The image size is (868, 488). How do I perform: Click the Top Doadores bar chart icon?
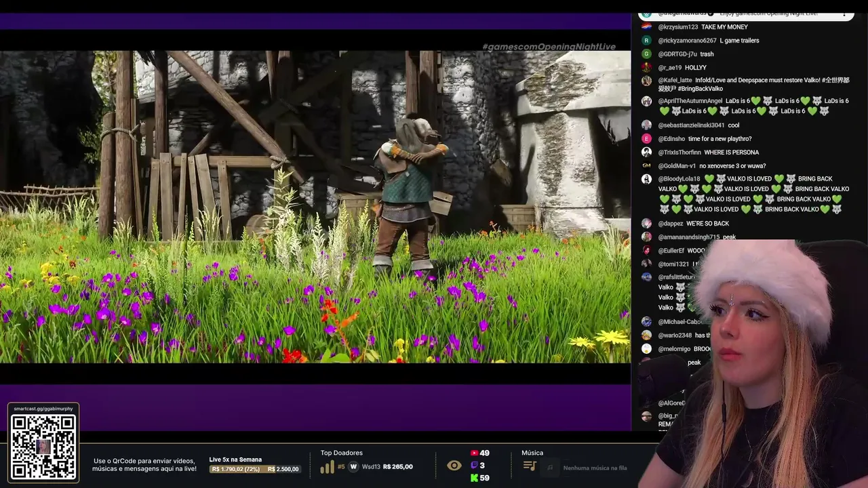coord(327,467)
